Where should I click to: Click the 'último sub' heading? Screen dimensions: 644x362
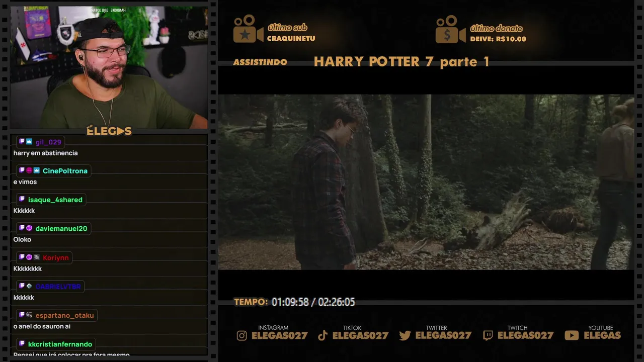[287, 28]
